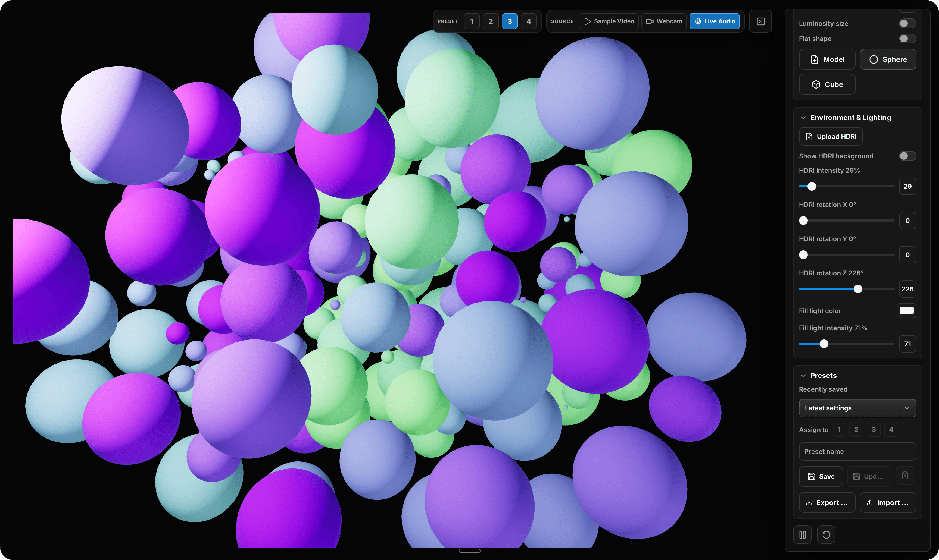Click the Export presets button
Screen dimensions: 939x560
(827, 503)
